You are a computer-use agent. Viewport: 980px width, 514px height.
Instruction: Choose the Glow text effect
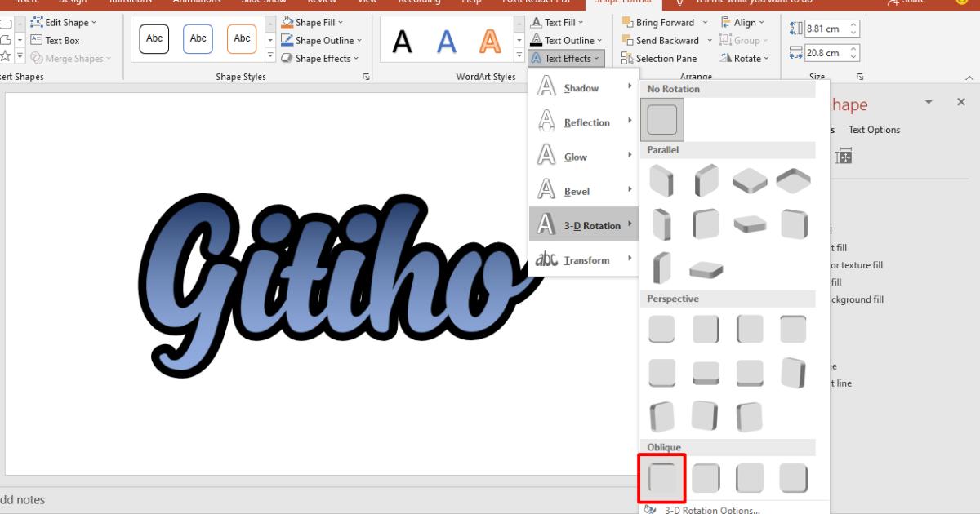pyautogui.click(x=577, y=156)
